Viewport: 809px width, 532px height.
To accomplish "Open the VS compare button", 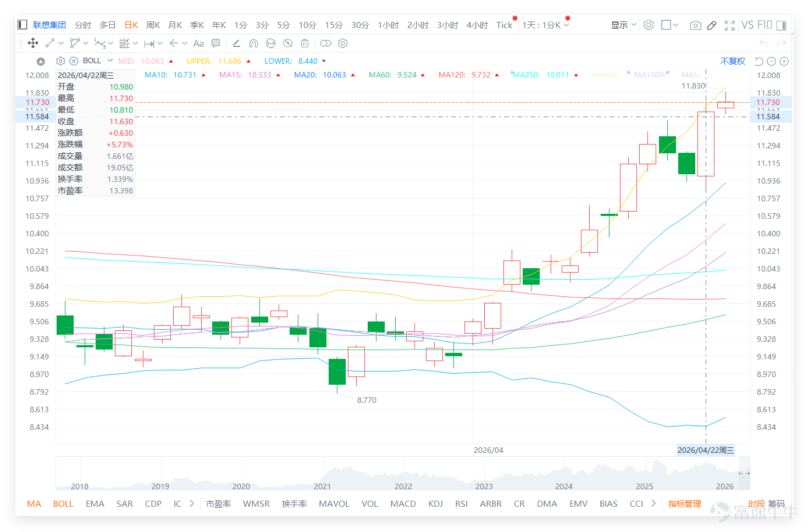I will [747, 25].
